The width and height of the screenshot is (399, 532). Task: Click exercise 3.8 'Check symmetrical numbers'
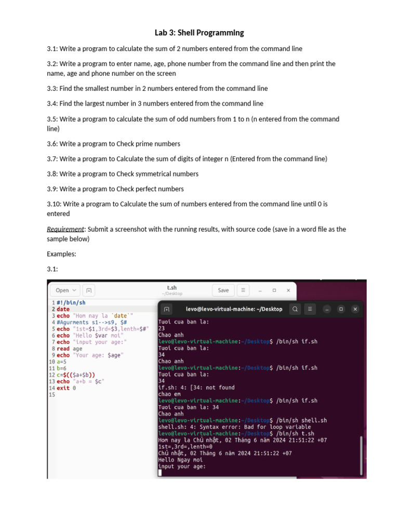(123, 174)
